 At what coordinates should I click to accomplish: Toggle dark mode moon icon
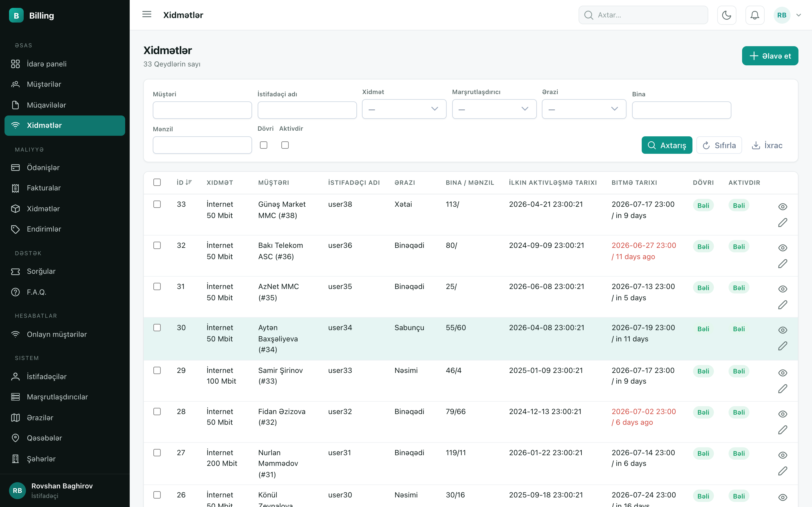click(x=727, y=15)
